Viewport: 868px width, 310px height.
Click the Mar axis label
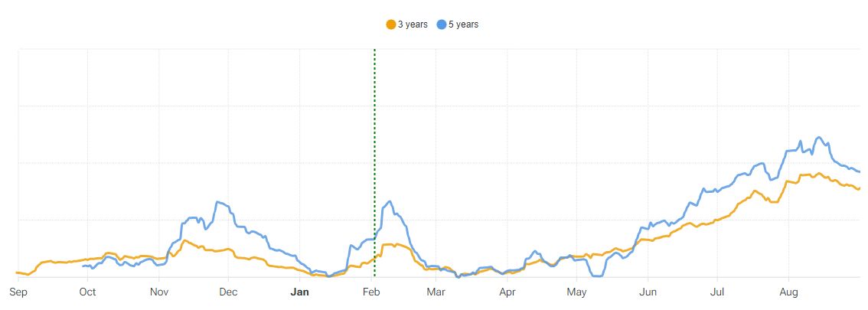point(436,292)
